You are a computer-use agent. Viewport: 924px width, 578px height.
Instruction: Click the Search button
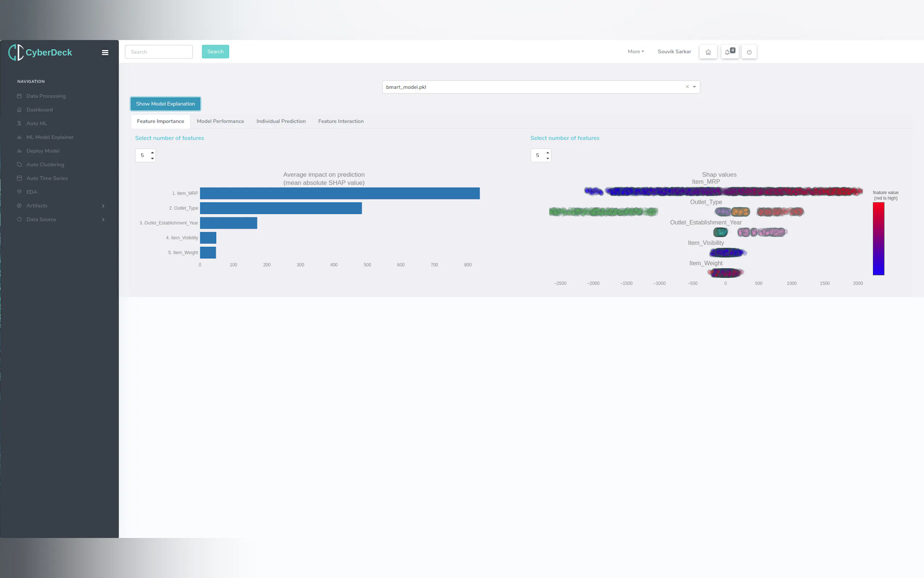[215, 52]
